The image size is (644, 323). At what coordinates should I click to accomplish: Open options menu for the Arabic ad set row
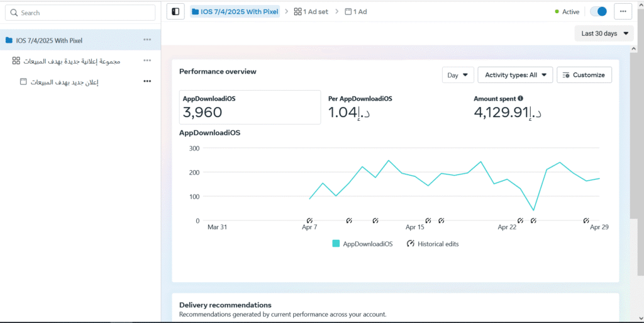point(147,60)
